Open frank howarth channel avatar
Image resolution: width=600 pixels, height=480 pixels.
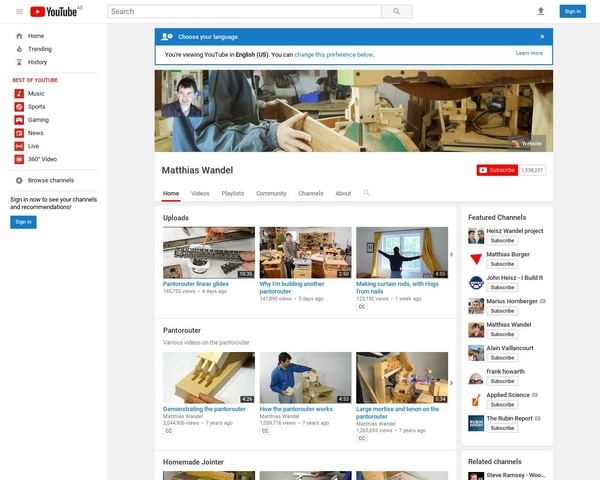476,377
